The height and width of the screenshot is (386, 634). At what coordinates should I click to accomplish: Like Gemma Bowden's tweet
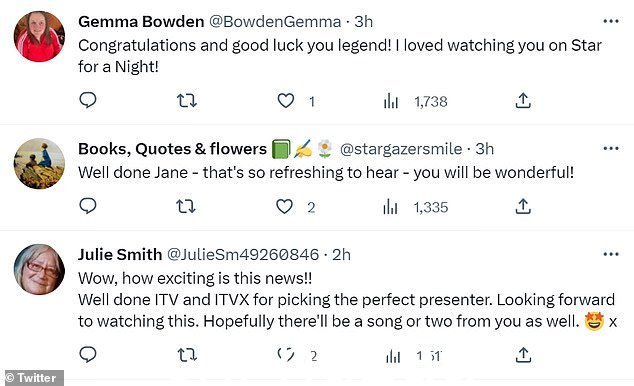click(x=285, y=100)
